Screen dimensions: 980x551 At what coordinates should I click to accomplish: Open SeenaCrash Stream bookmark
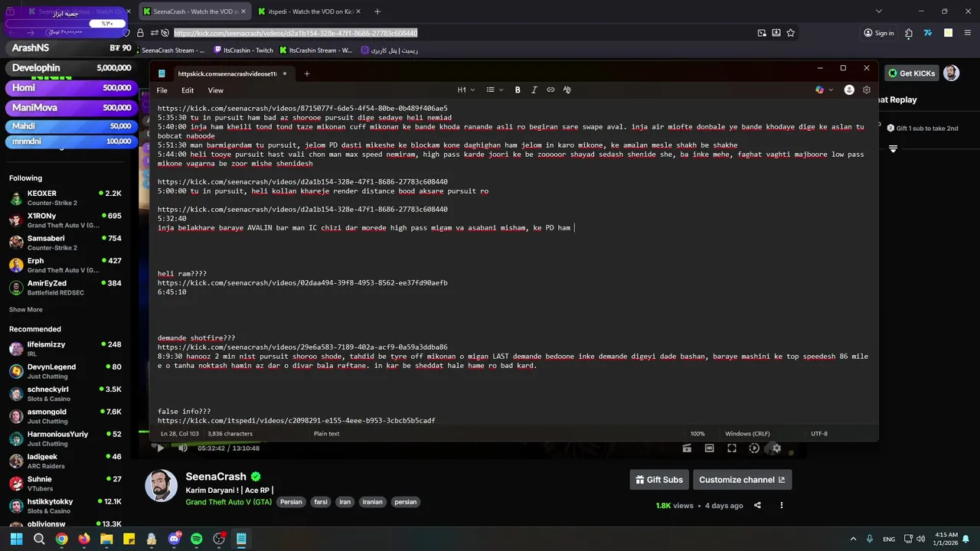click(173, 51)
